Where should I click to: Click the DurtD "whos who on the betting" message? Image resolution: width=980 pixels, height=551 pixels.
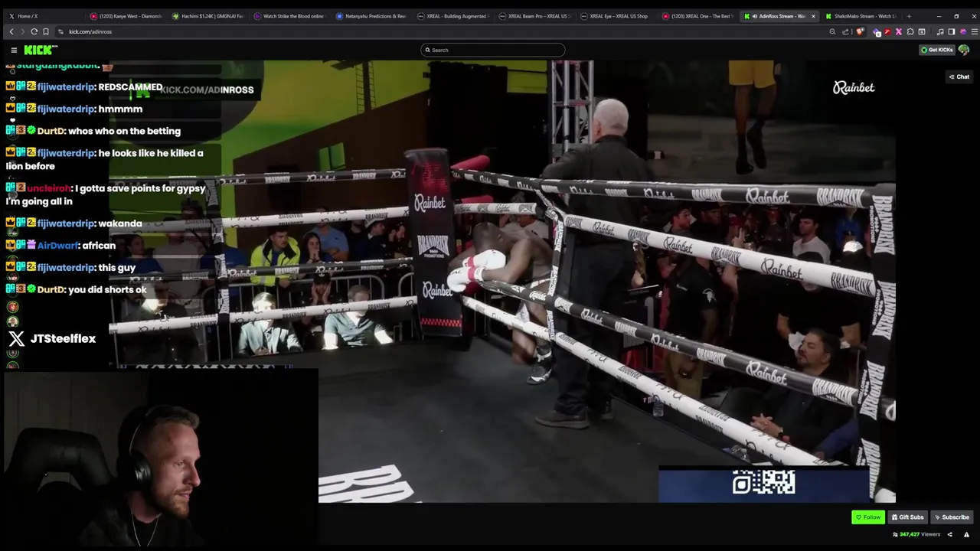(x=93, y=131)
